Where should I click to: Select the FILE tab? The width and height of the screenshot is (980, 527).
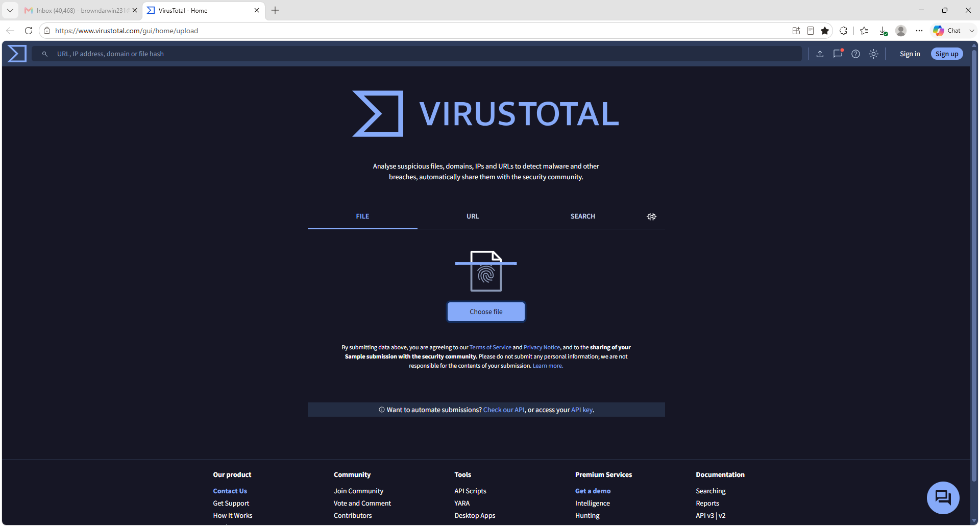[x=362, y=217]
